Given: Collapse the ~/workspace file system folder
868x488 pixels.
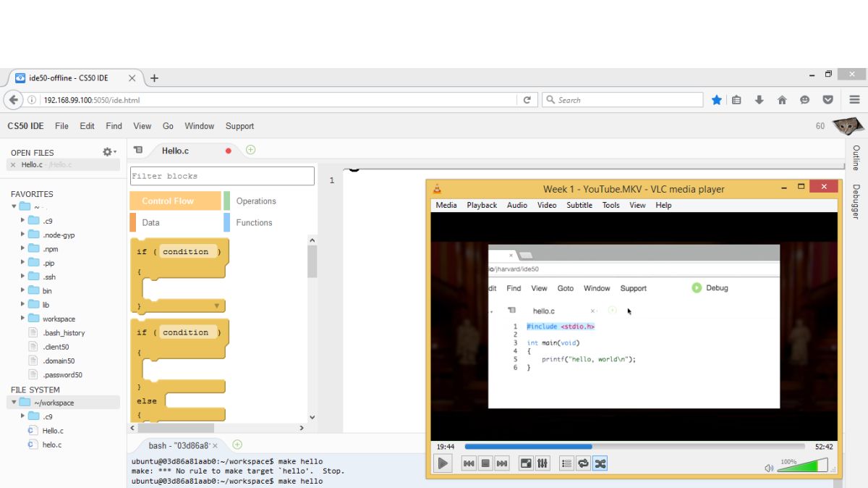Looking at the screenshot, I should [14, 403].
